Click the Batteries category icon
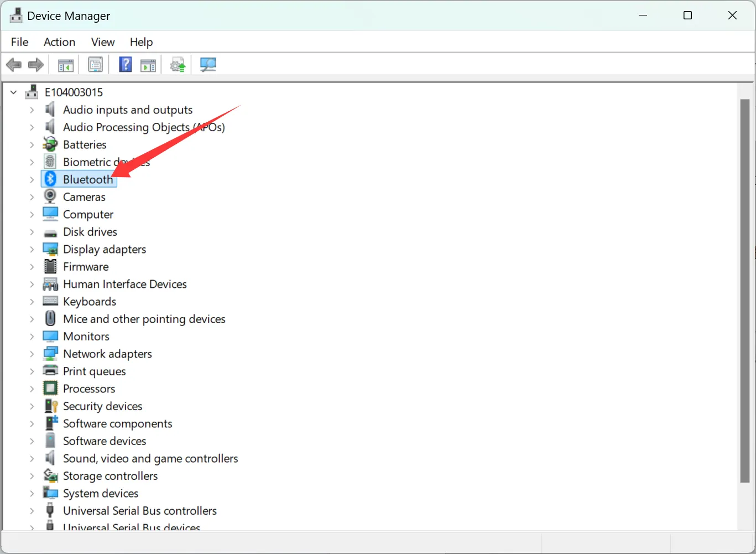The height and width of the screenshot is (554, 756). [50, 144]
